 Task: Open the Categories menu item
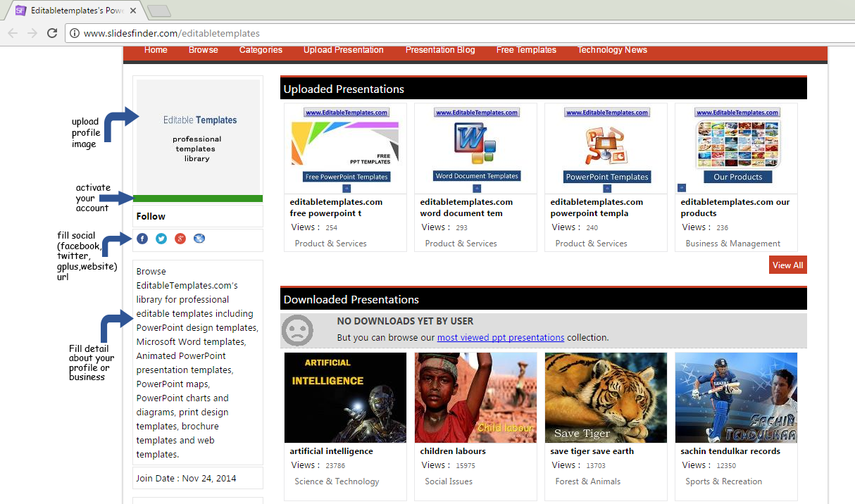click(261, 50)
